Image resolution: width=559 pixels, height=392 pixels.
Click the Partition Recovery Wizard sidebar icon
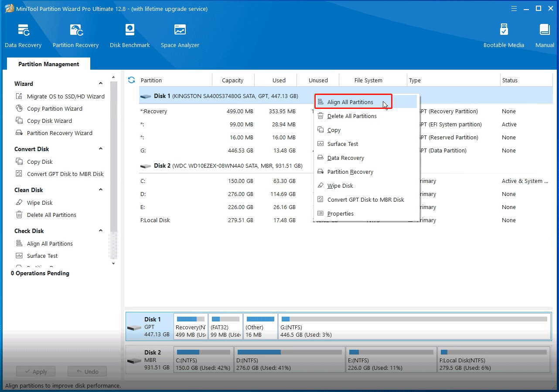[19, 133]
